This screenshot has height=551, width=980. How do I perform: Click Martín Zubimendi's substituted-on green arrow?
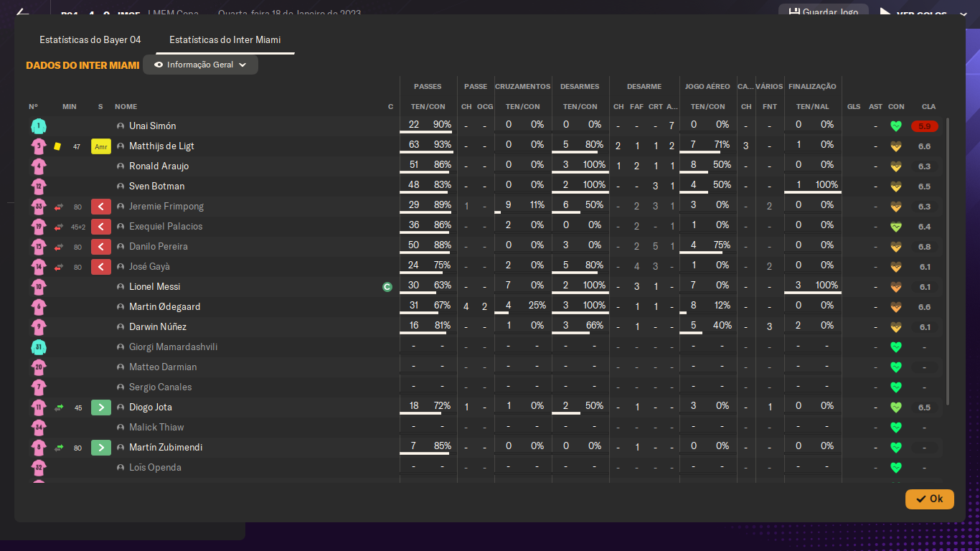(x=101, y=448)
